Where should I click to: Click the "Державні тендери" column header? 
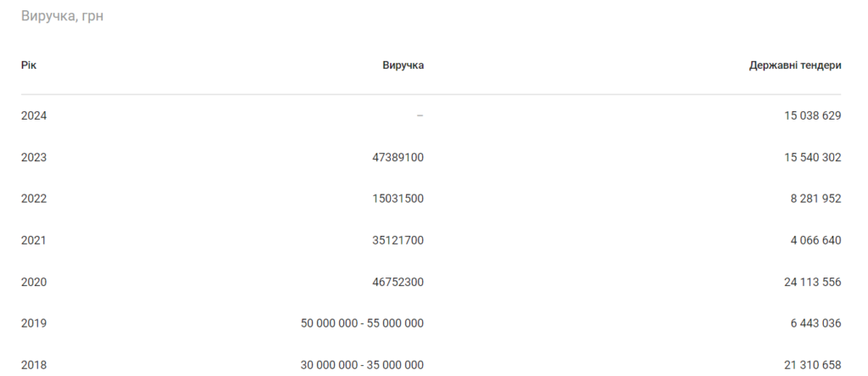[x=795, y=65]
